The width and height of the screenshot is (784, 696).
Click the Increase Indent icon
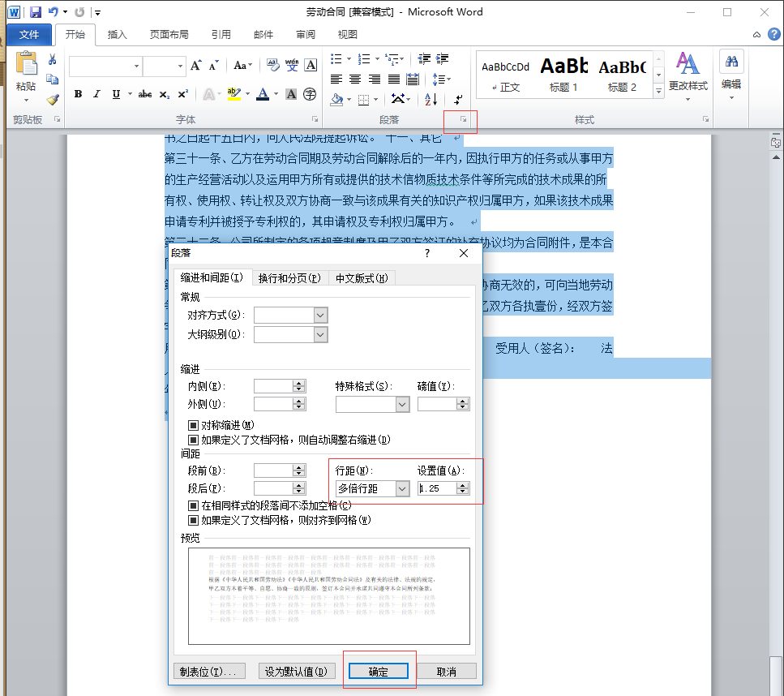point(443,59)
